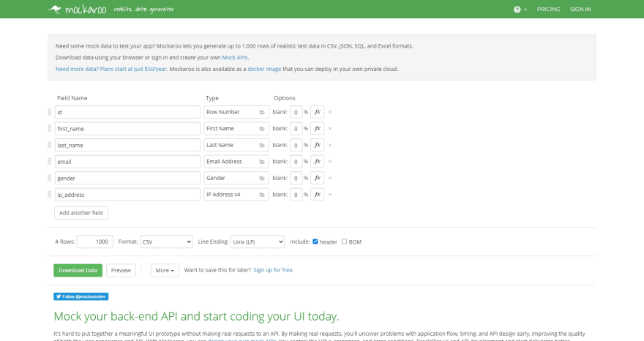Screen dimensions: 644x341
Task: Remove the last_name field row
Action: click(330, 145)
